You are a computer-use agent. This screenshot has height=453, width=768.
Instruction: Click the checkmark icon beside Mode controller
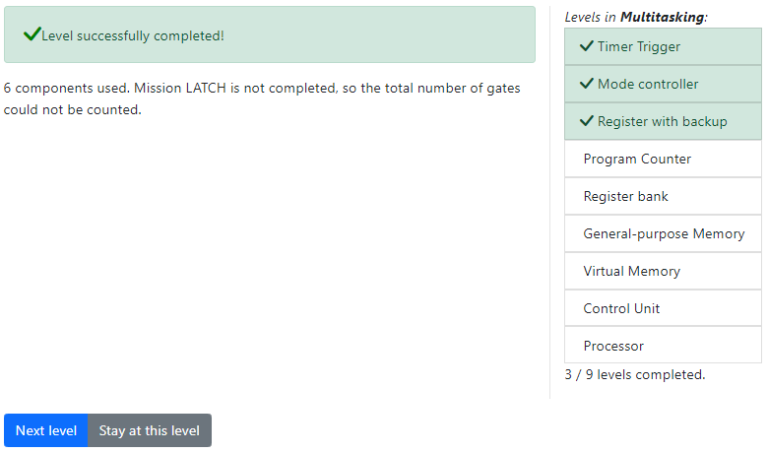(587, 84)
